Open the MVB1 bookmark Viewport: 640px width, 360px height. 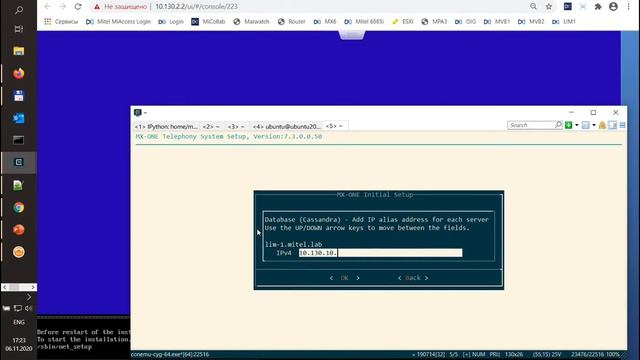pos(497,22)
